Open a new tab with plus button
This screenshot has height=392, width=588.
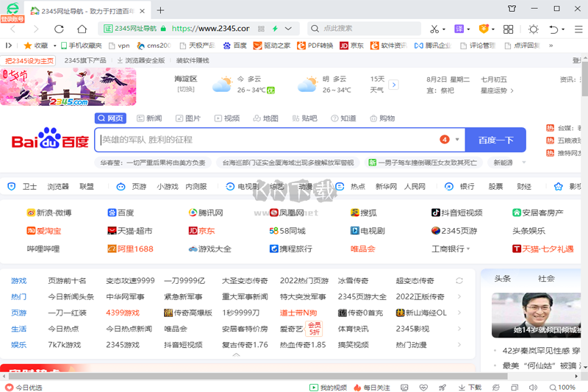pyautogui.click(x=161, y=10)
